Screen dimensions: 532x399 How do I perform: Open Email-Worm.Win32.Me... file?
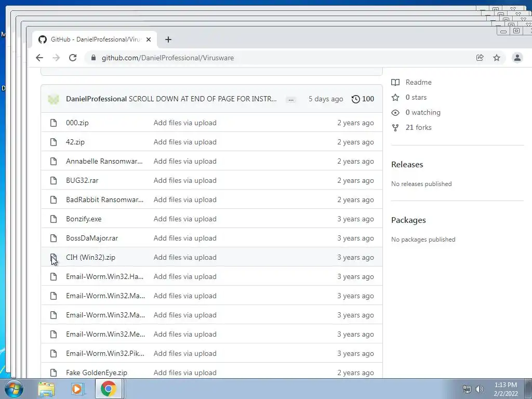coord(105,334)
